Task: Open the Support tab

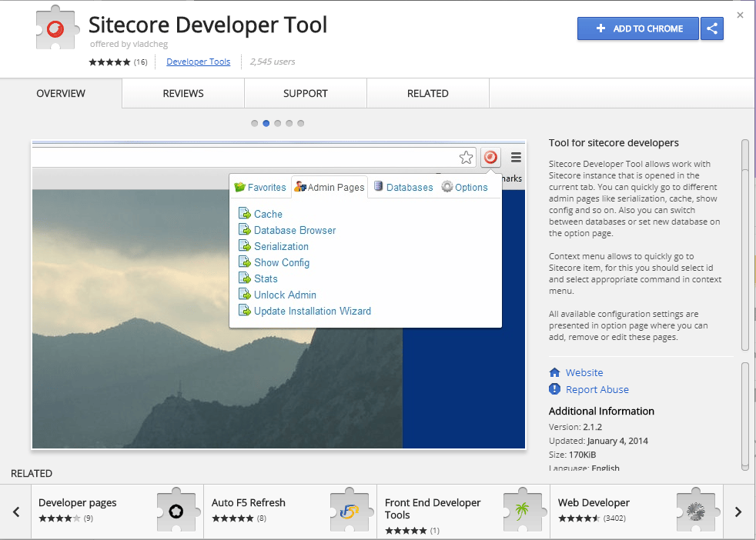Action: click(x=305, y=93)
